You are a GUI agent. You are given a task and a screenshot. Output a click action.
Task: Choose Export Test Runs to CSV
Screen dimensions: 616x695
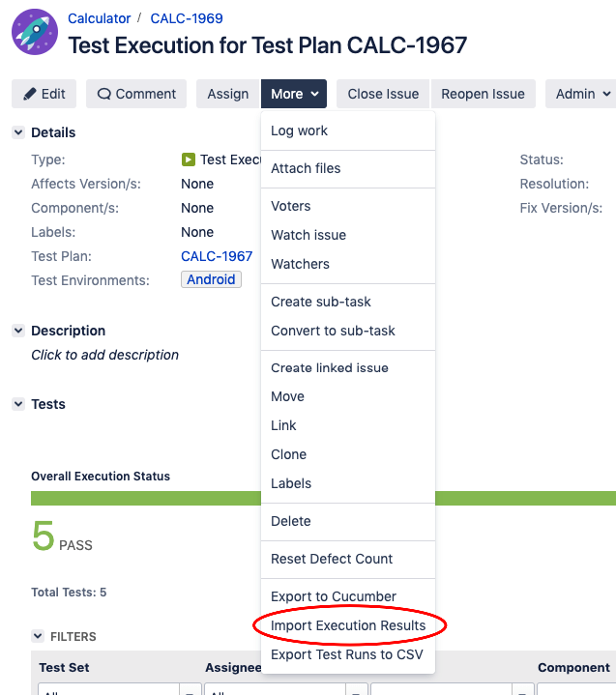(x=348, y=654)
